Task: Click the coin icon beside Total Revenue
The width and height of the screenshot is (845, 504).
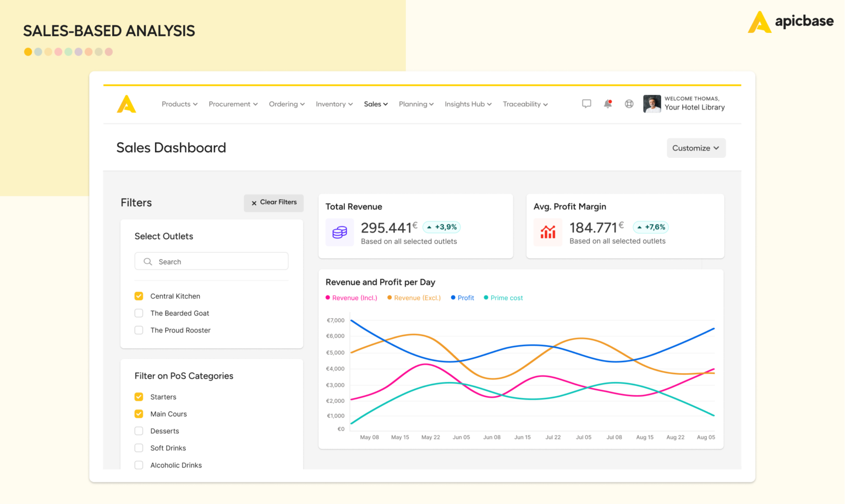Action: point(339,232)
